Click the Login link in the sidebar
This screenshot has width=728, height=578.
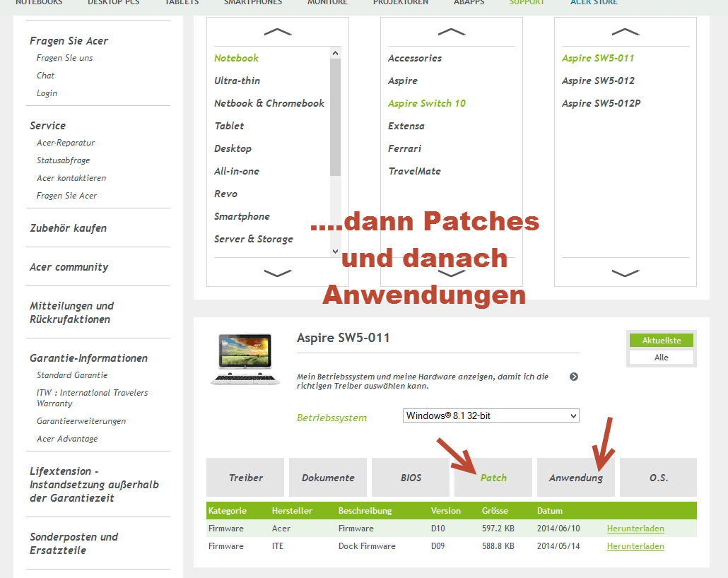[x=47, y=93]
